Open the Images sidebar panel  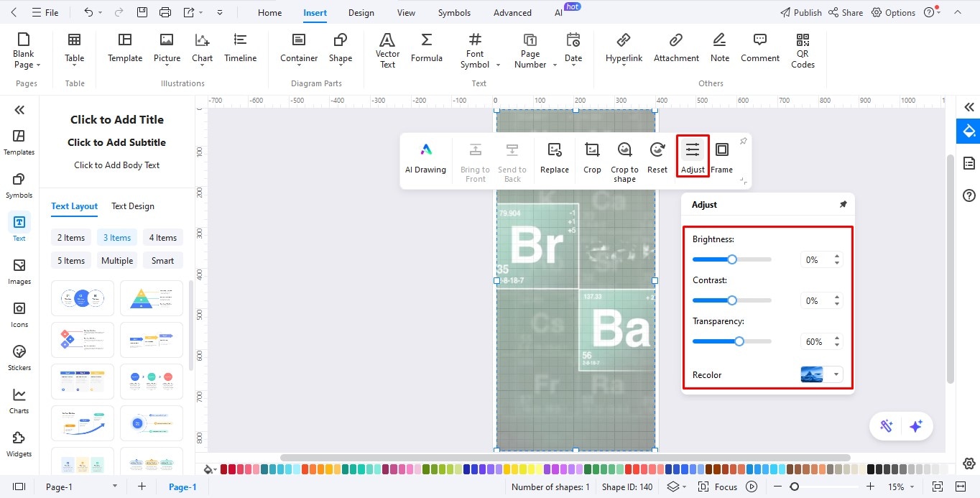19,272
